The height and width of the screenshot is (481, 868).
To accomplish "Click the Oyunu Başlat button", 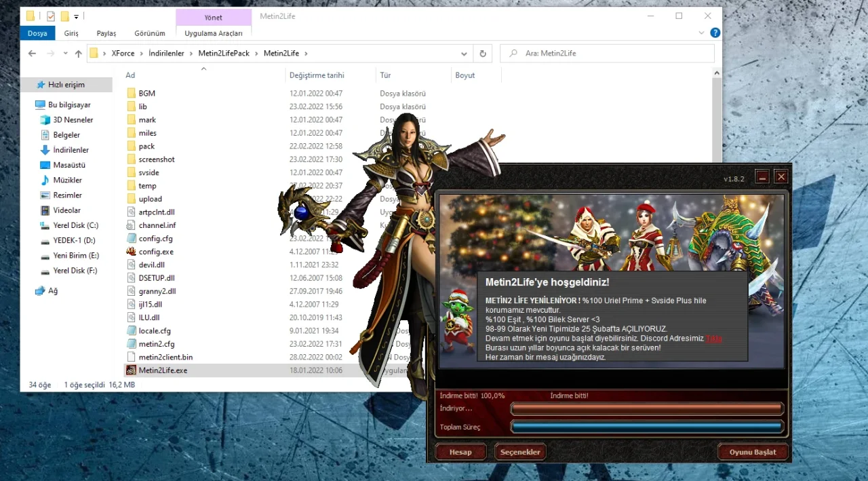I will pyautogui.click(x=752, y=452).
